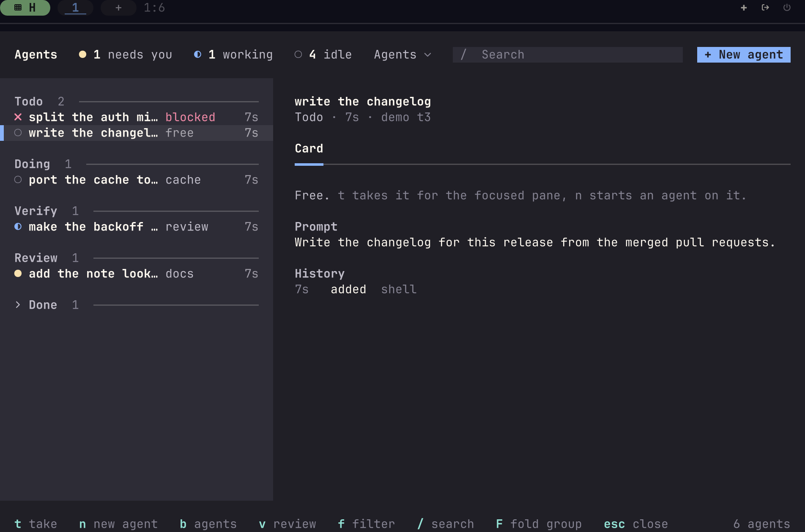Click red X icon on blocked task
This screenshot has width=805, height=532.
tap(18, 117)
